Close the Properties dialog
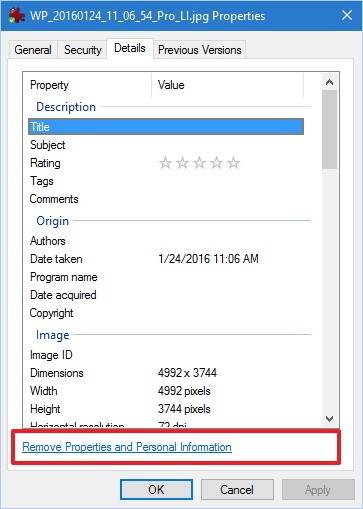Image resolution: width=363 pixels, height=509 pixels. 347,15
